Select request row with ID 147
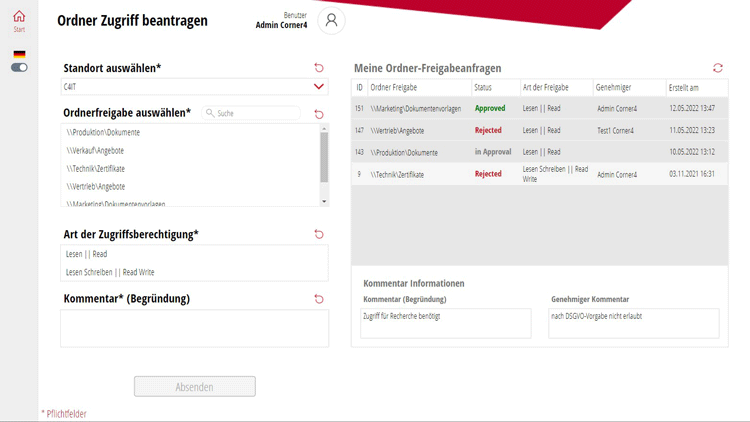Screen dimensions: 750x422 pos(540,130)
